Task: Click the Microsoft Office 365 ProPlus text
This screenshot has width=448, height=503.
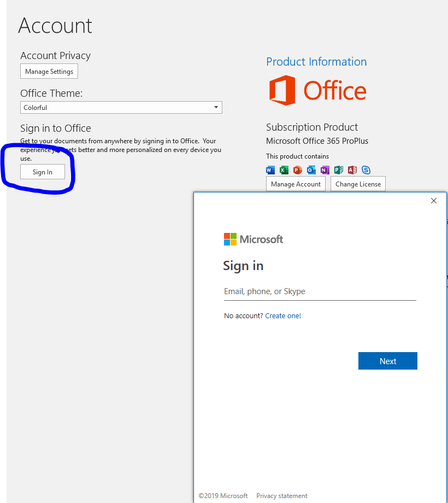Action: coord(317,141)
